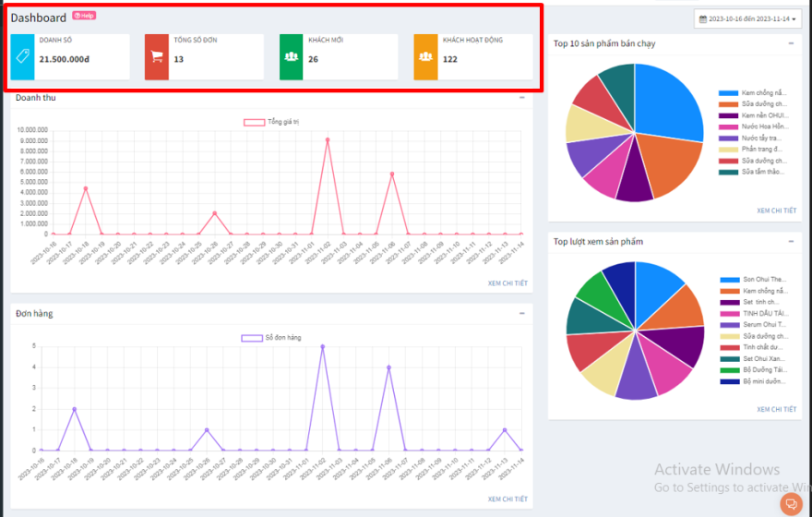Open the orange chat support bubble
The height and width of the screenshot is (517, 812).
790,503
